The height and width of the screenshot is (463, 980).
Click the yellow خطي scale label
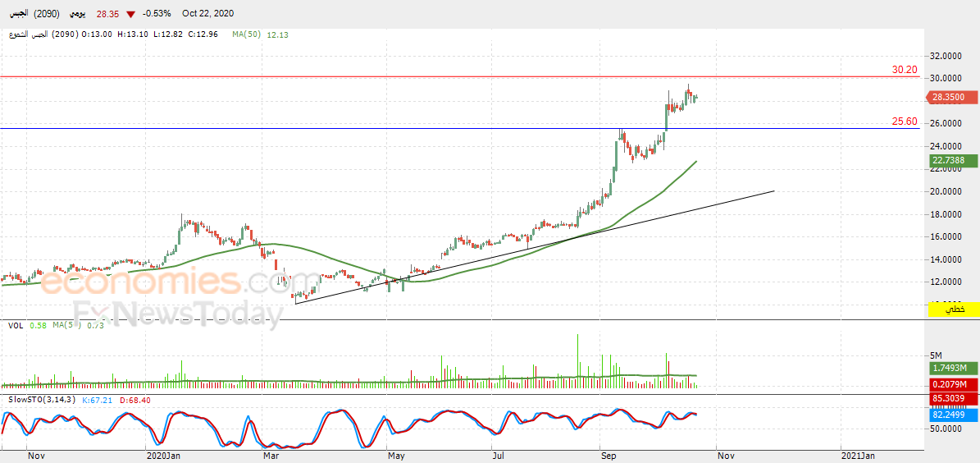coord(954,309)
